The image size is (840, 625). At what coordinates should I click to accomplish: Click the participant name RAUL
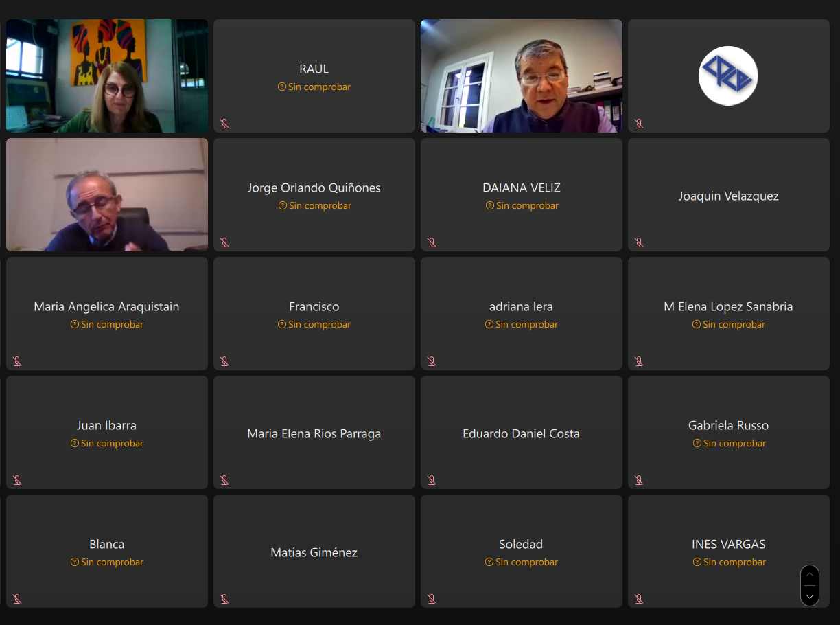[x=314, y=69]
